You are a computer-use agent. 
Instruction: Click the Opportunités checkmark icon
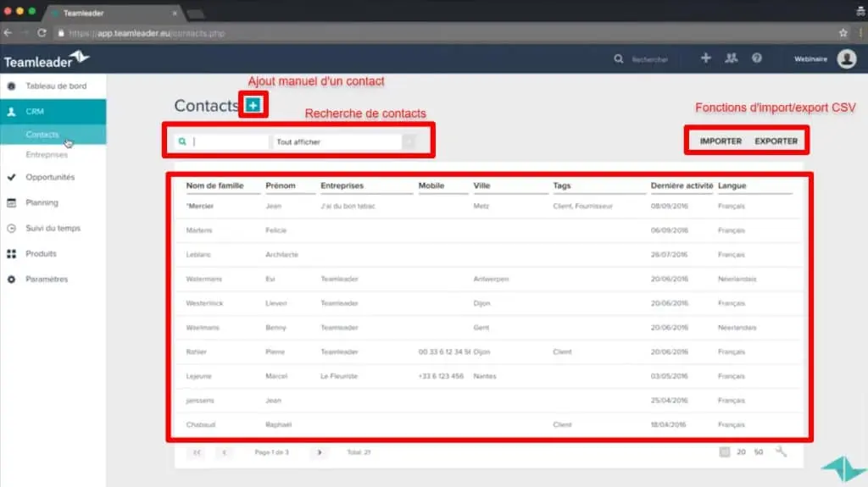tap(11, 177)
